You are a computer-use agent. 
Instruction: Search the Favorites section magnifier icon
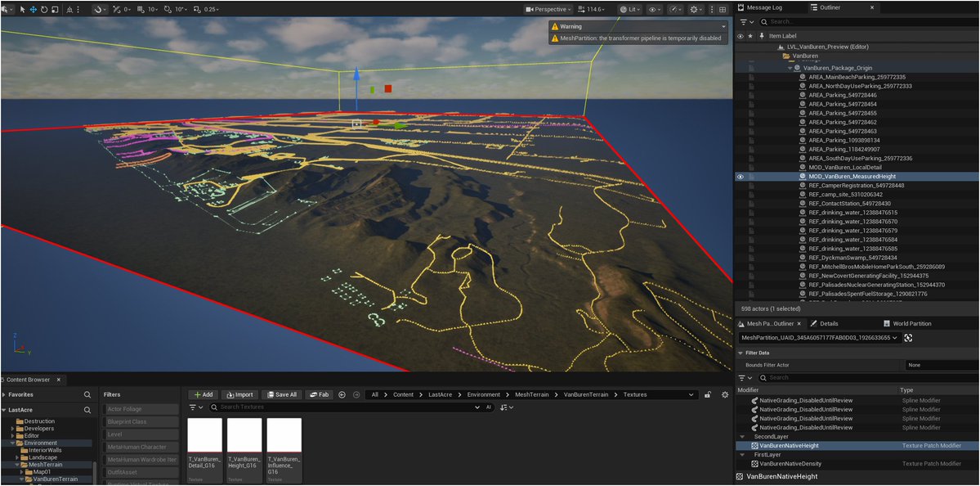(x=87, y=394)
